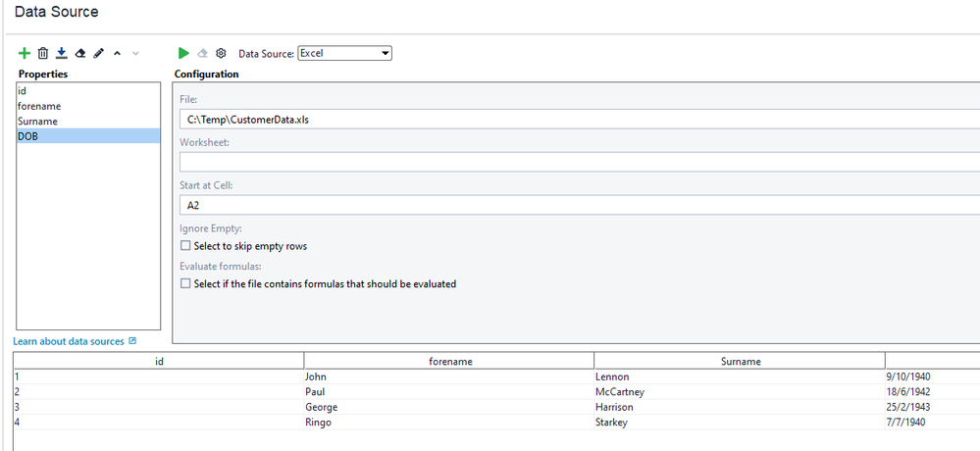Run the data source with the green play icon

pos(183,53)
